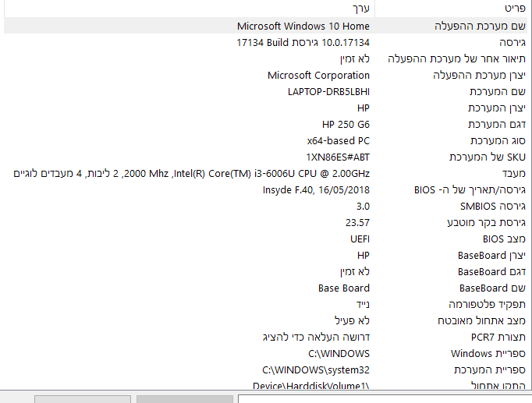Select the 'גירסה SMBIOS' item
The height and width of the screenshot is (403, 532).
493,206
